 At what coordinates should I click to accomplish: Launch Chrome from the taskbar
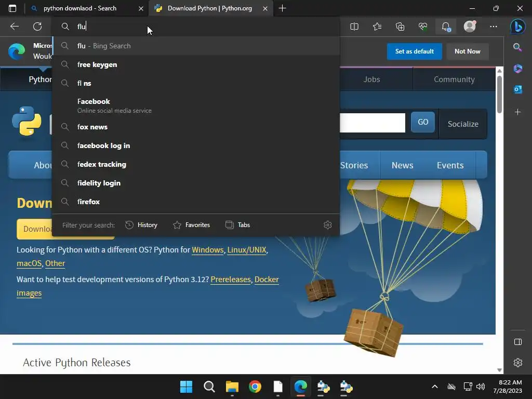tap(255, 387)
